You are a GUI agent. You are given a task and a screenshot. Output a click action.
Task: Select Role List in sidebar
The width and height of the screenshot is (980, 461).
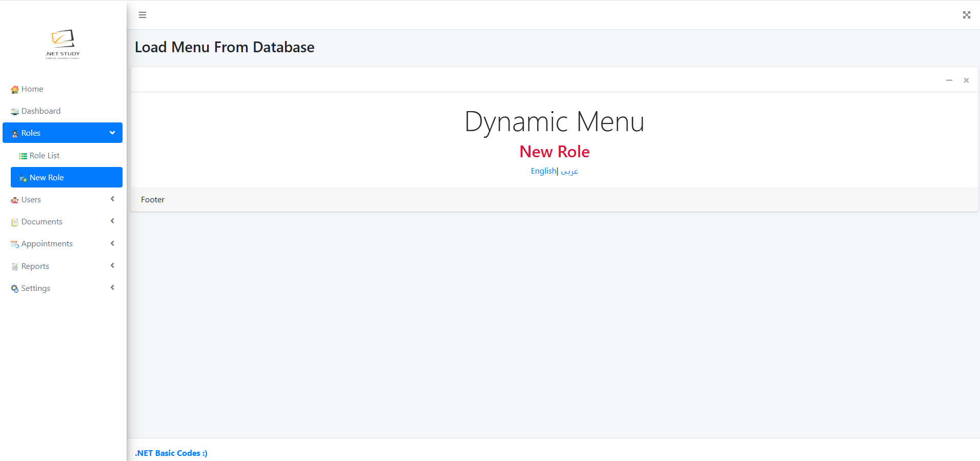45,156
